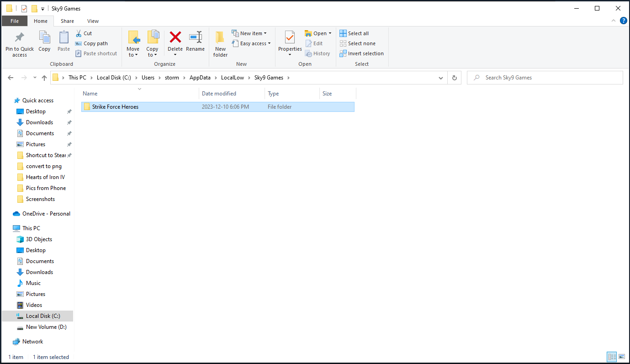This screenshot has height=364, width=630.
Task: Select Quick access in navigation pane
Action: [37, 100]
